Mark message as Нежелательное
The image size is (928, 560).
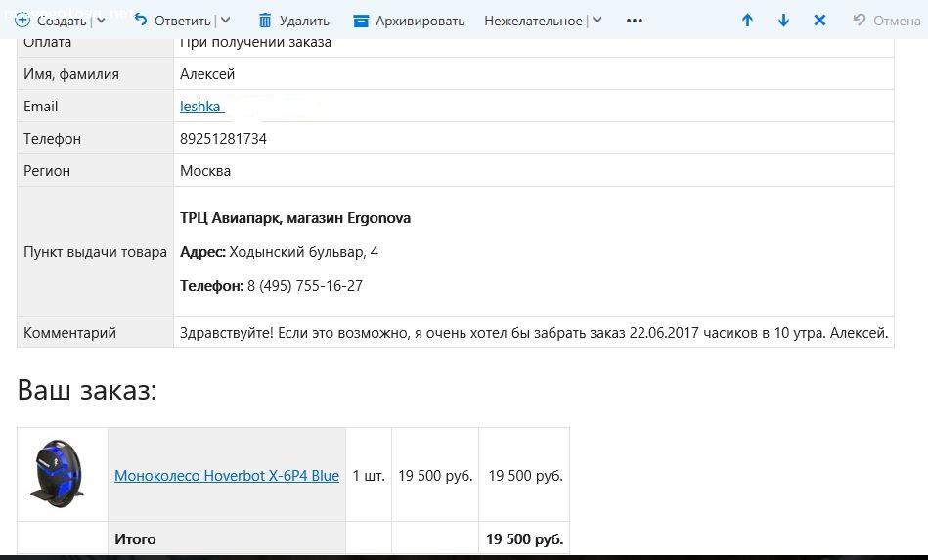(x=533, y=21)
